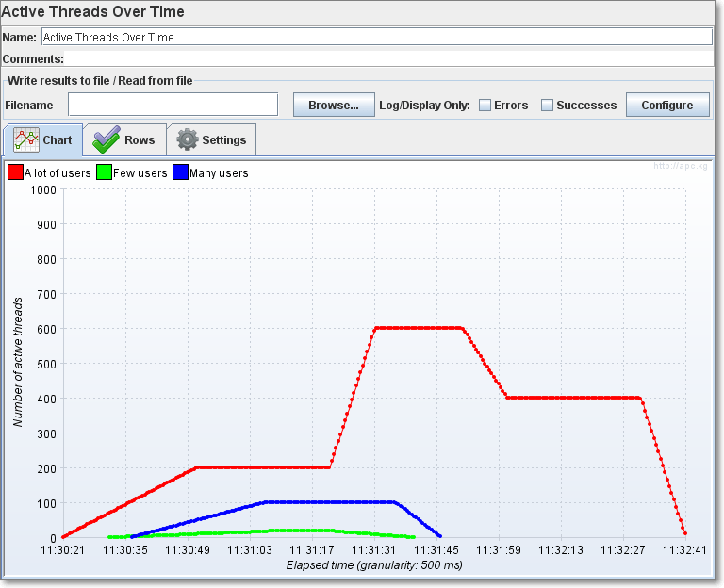
Task: Click the Many users legend label
Action: pyautogui.click(x=219, y=173)
